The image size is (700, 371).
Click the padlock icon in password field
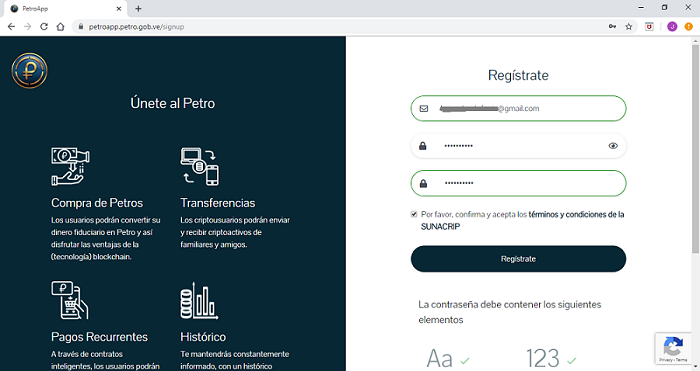pyautogui.click(x=423, y=146)
